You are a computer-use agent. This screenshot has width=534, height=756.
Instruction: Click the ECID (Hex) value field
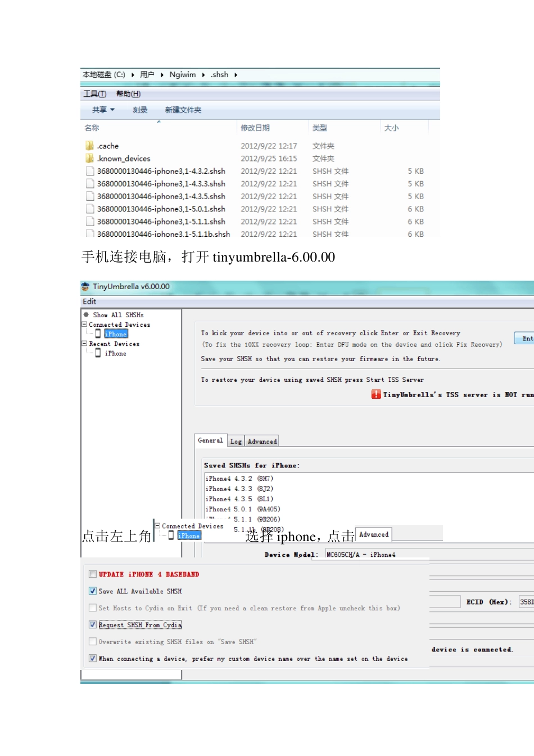(x=527, y=602)
